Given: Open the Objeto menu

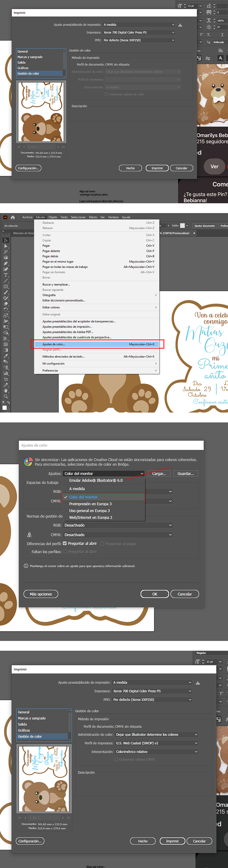Looking at the screenshot, I should coord(53,217).
